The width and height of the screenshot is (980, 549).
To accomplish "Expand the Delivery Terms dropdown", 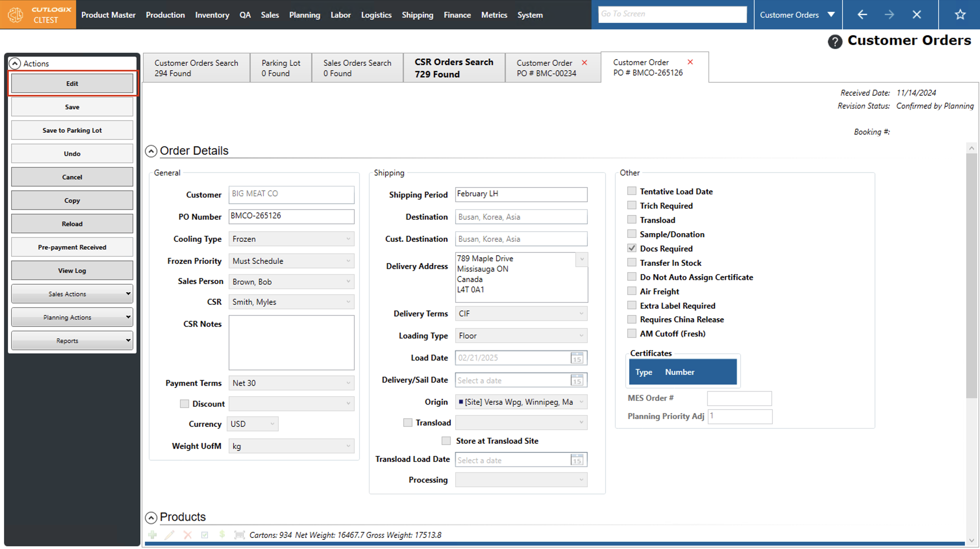I will pos(521,314).
